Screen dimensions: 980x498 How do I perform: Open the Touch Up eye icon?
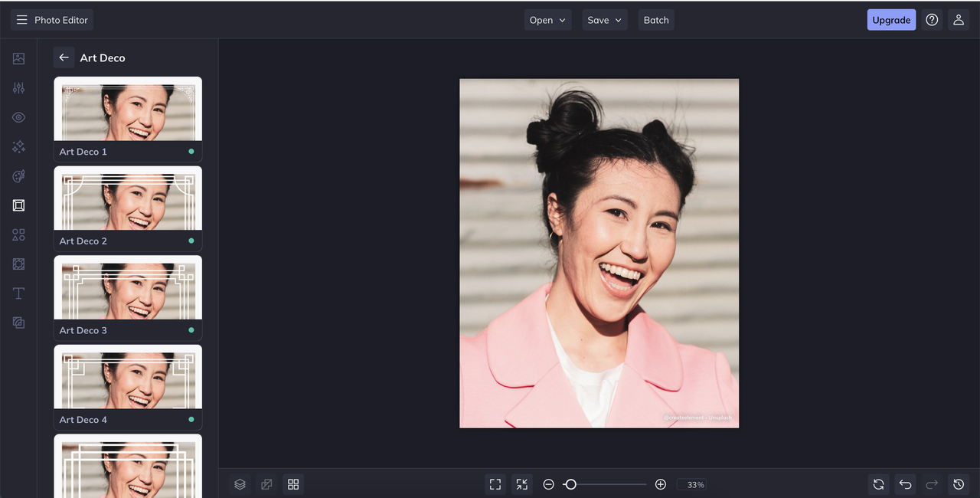pyautogui.click(x=18, y=117)
